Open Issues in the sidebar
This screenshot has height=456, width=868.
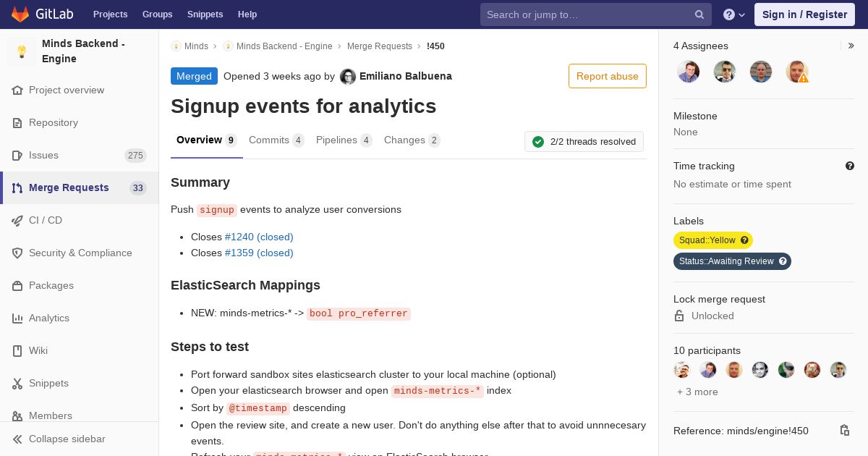coord(80,156)
